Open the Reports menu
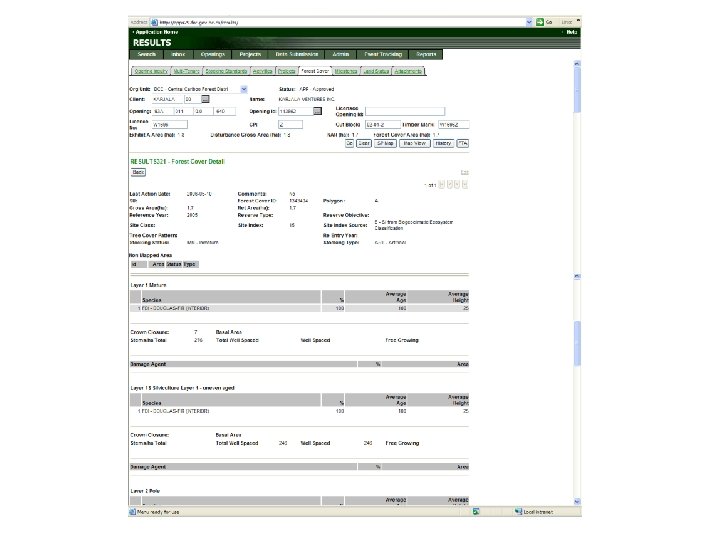Screen dimensions: 720x540 point(426,54)
